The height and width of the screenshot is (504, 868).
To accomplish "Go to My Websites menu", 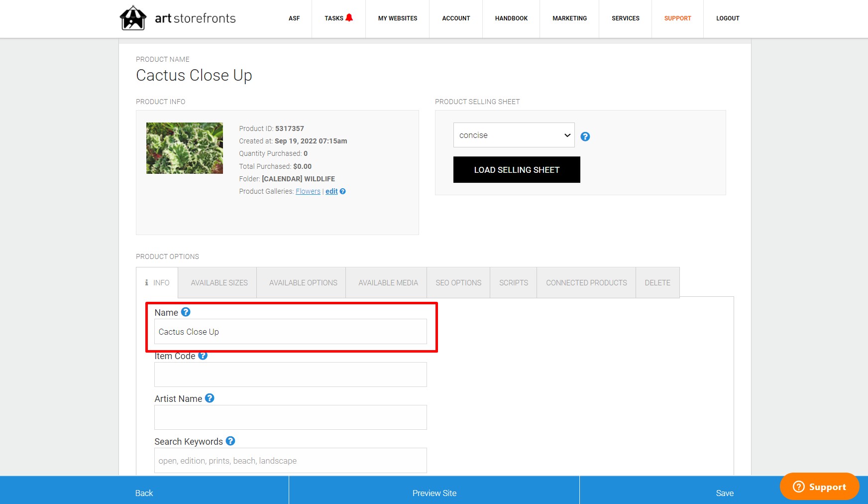I will 398,18.
